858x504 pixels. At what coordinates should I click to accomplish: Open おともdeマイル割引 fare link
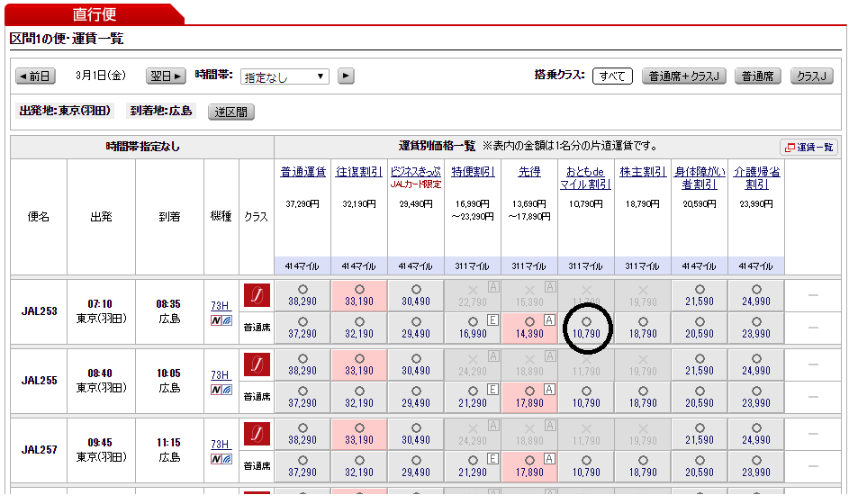[585, 178]
